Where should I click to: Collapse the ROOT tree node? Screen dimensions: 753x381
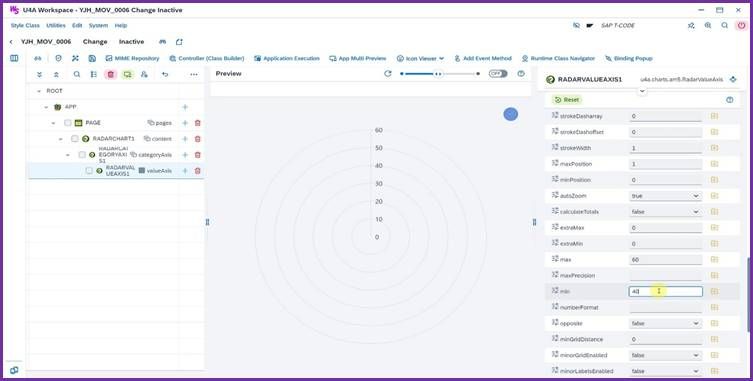point(39,91)
